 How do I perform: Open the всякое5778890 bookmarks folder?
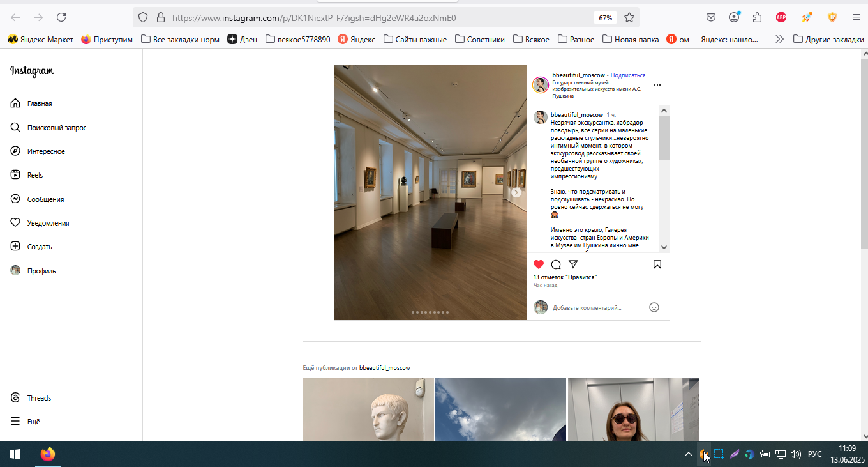coord(297,39)
